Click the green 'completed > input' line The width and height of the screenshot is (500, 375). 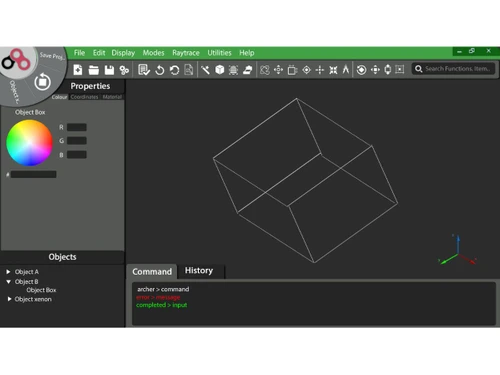point(161,305)
